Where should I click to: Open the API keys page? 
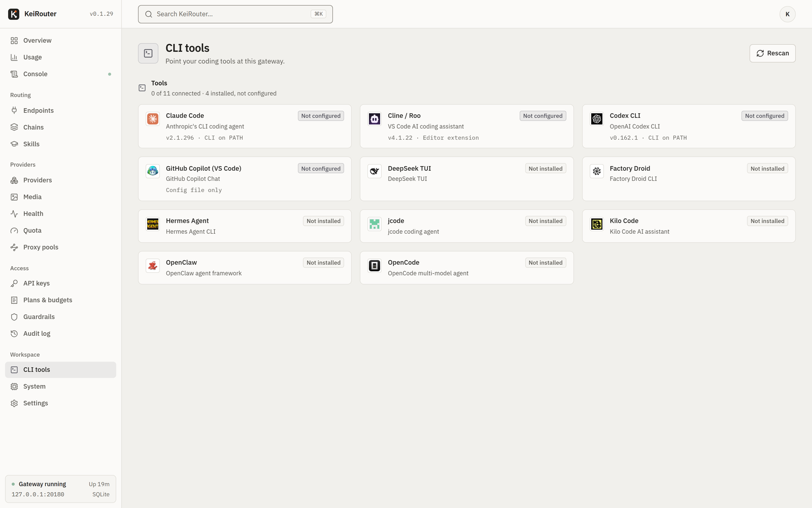tap(60, 283)
